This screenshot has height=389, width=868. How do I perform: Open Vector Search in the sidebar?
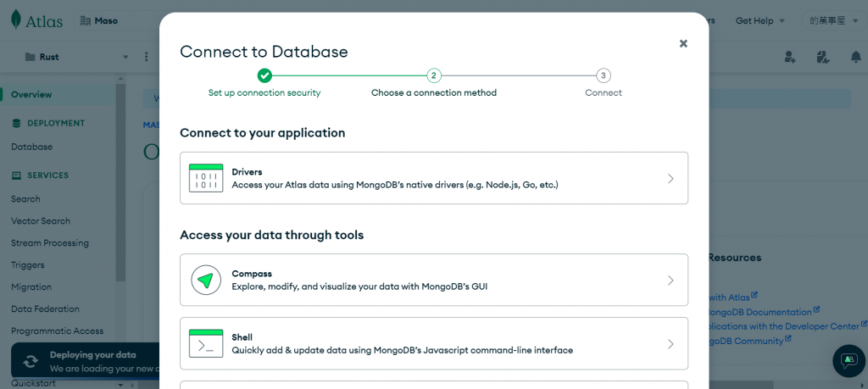pyautogui.click(x=41, y=221)
